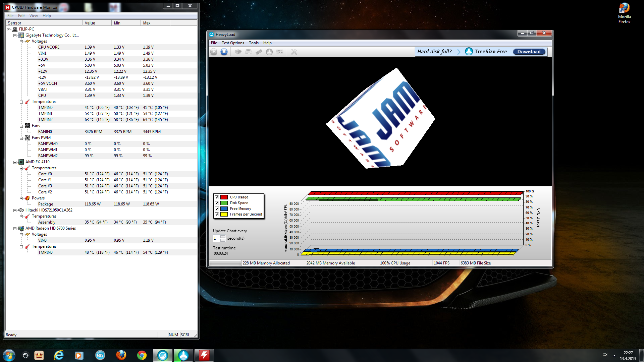Open Google Chrome from taskbar
The width and height of the screenshot is (644, 362).
tap(142, 355)
